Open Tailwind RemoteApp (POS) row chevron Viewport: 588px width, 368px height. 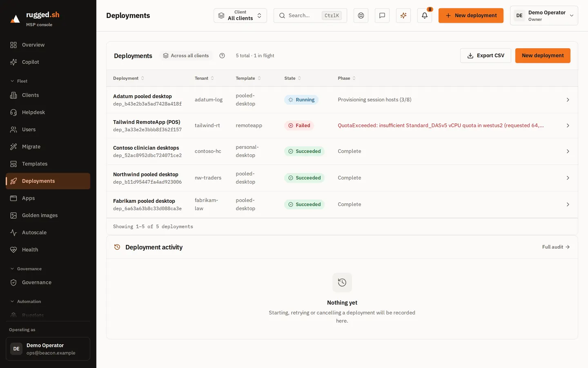click(x=568, y=126)
